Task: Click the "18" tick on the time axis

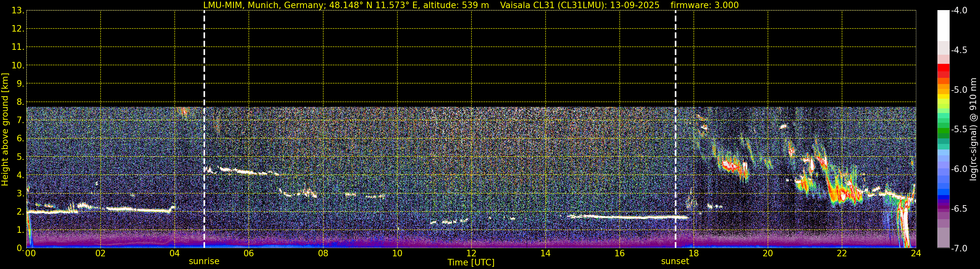Action: (x=694, y=253)
